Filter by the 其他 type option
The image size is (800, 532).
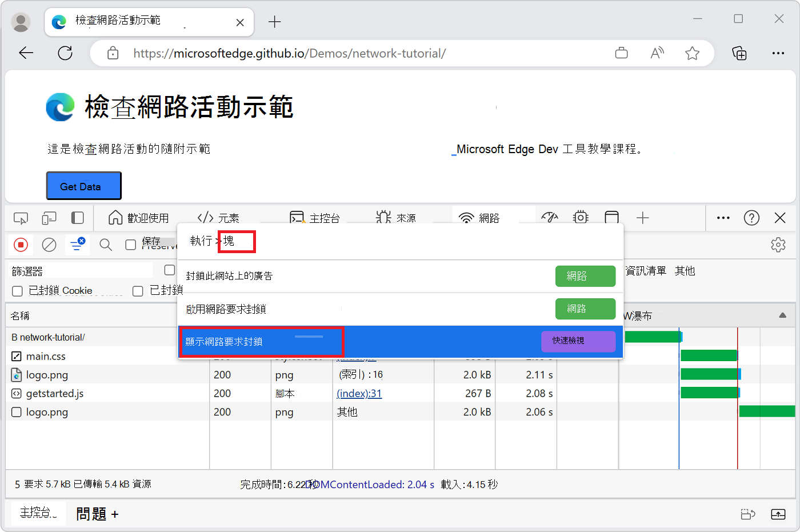coord(685,271)
